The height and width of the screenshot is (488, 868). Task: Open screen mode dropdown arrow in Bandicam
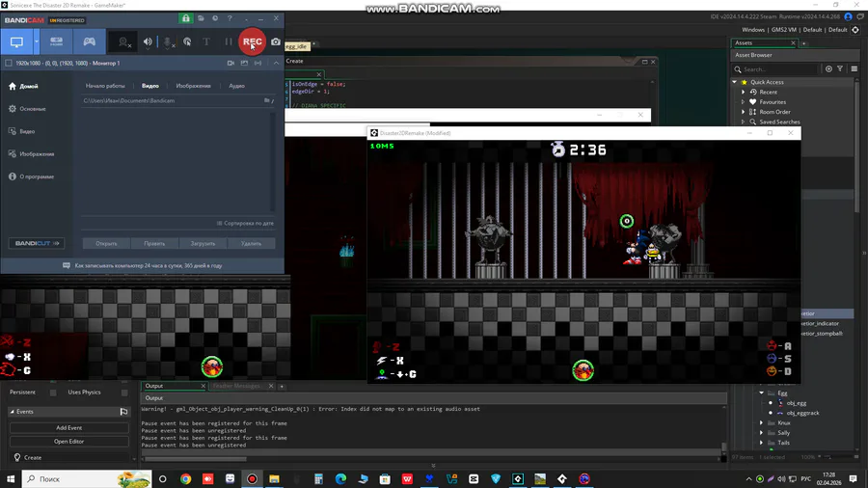[36, 42]
